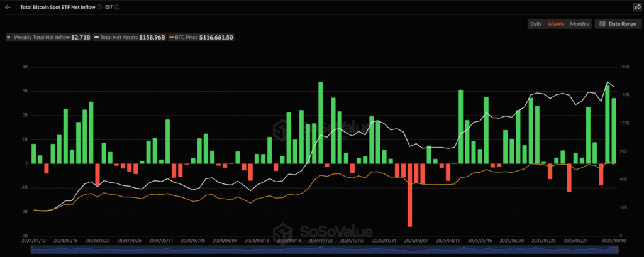Click the back arrow icon
Screen dimensions: 644x257
(8, 7)
